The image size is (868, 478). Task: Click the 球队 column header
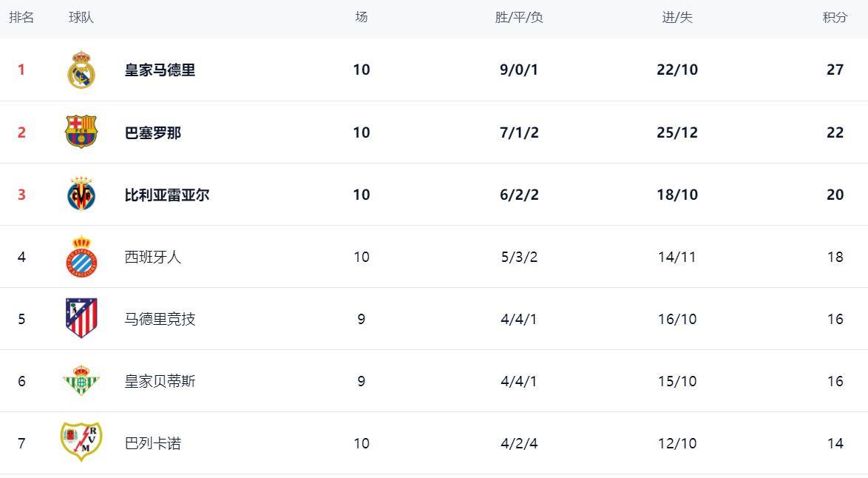(81, 18)
